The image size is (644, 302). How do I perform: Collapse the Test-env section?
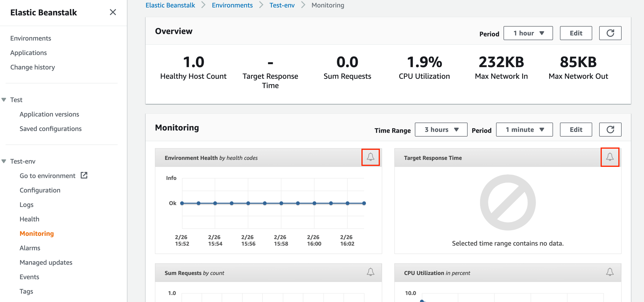pos(4,161)
